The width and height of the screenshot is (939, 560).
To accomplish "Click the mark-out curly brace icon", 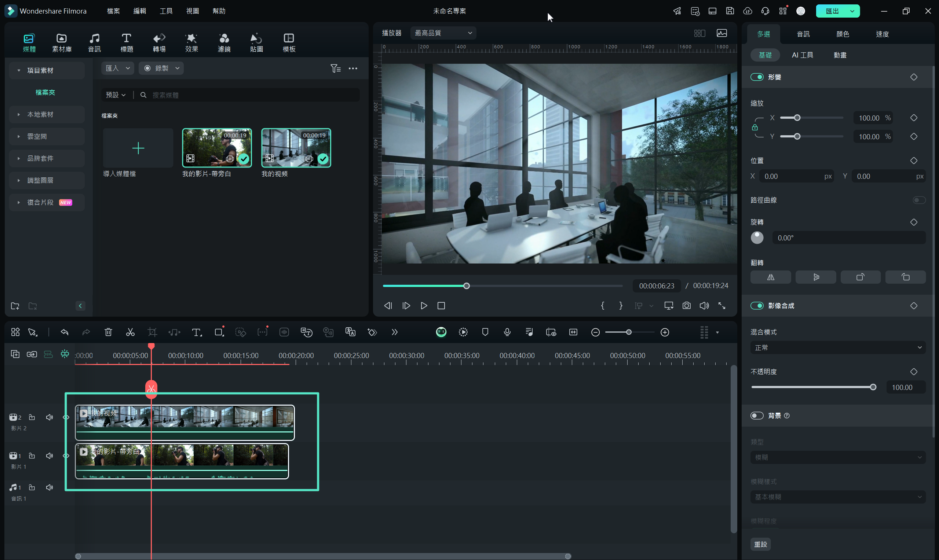I will tap(621, 306).
